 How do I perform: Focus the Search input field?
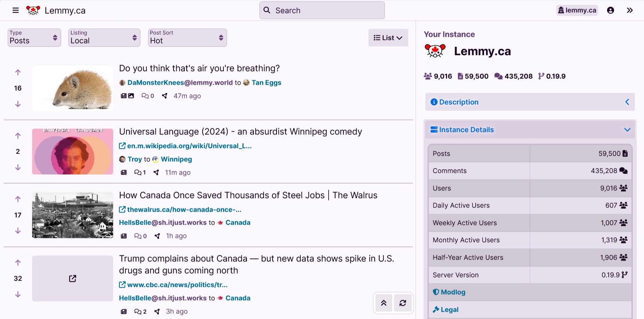pos(322,10)
